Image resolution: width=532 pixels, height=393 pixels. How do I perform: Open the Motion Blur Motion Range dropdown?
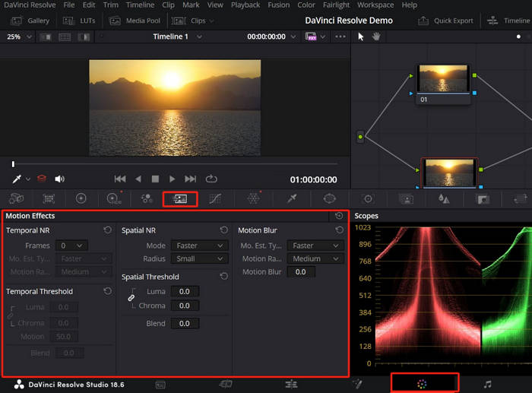(315, 258)
